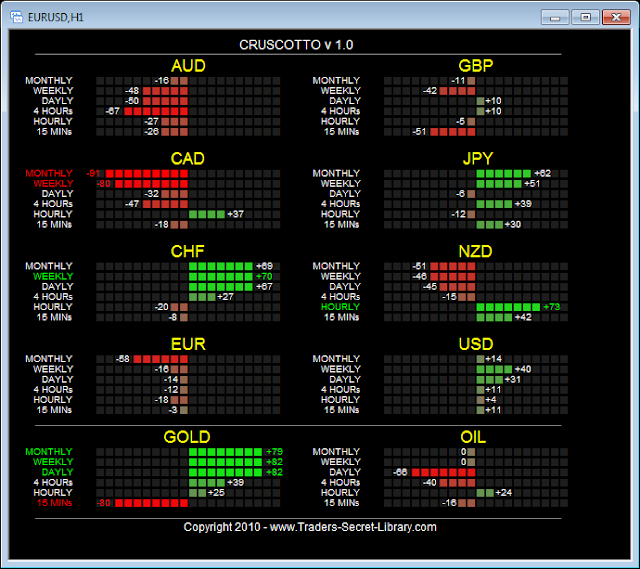Screen dimensions: 640x569
Task: Click the green CHF WEEKLY label
Action: (x=53, y=276)
